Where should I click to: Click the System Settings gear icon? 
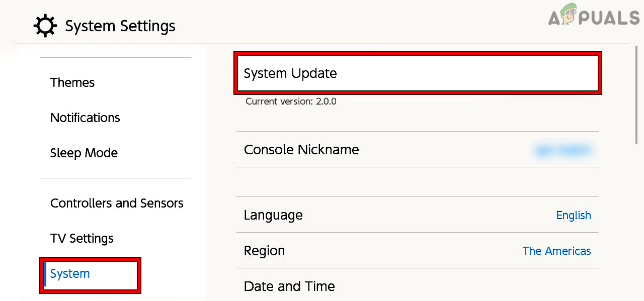45,26
